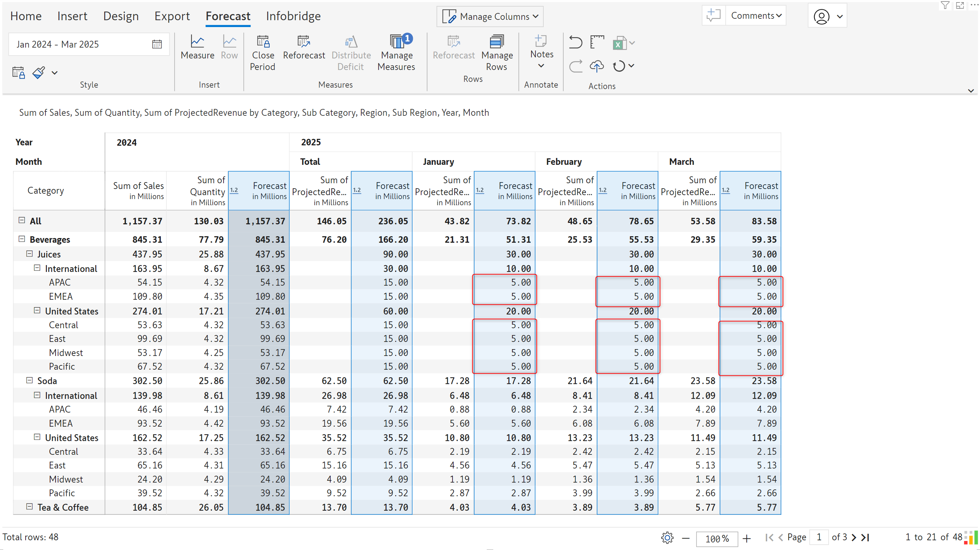Insert a new Measure
The width and height of the screenshot is (980, 550).
coord(197,47)
